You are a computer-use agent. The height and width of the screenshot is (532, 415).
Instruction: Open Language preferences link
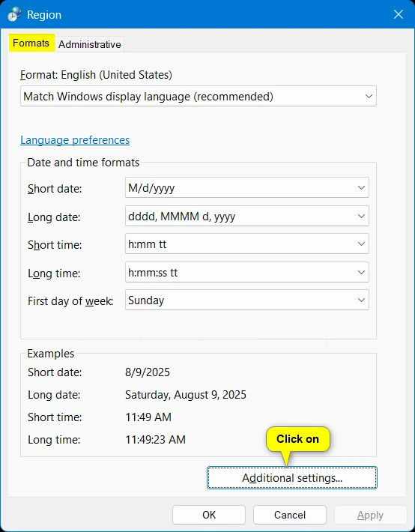pyautogui.click(x=75, y=140)
